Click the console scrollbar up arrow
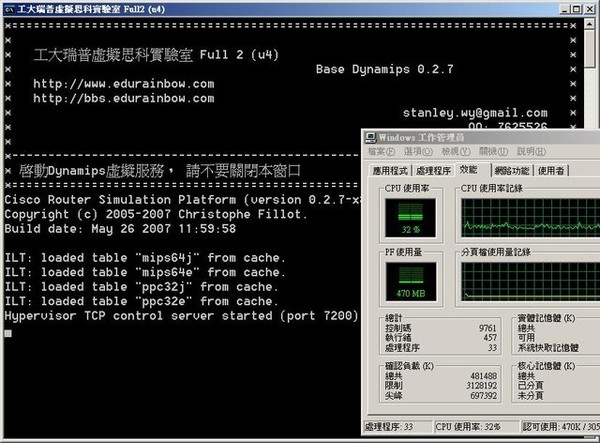600x443 pixels. [589, 24]
